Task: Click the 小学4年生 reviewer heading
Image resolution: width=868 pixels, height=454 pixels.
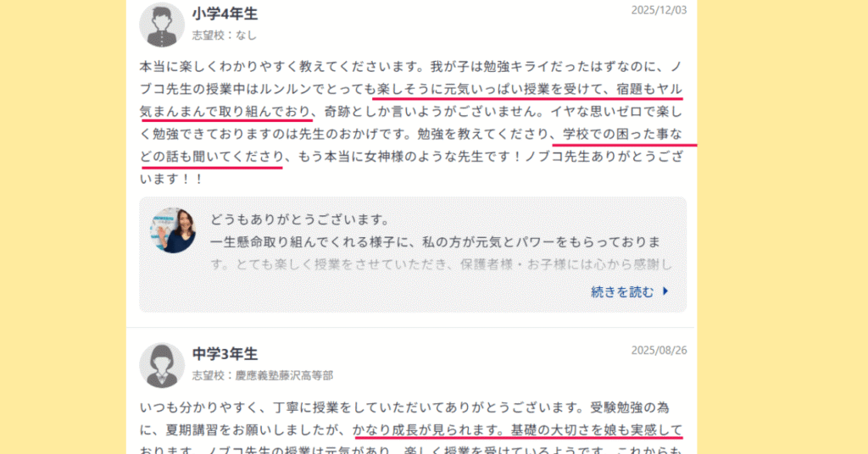Action: (225, 14)
